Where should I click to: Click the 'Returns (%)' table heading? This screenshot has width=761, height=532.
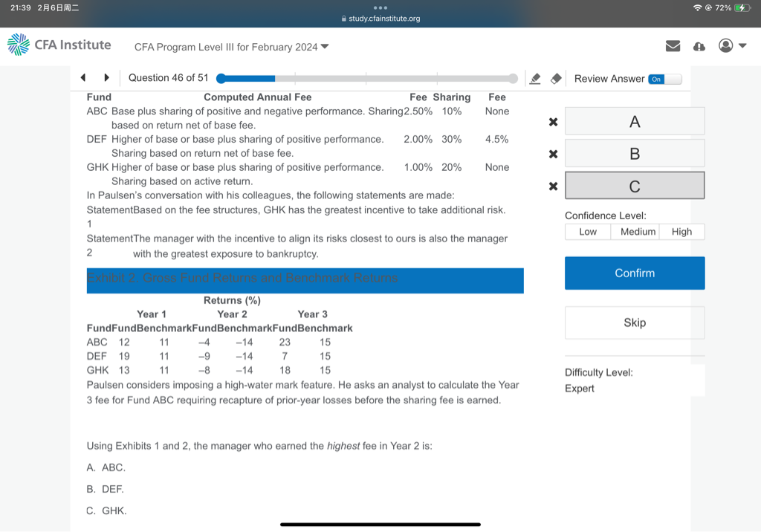tap(232, 300)
